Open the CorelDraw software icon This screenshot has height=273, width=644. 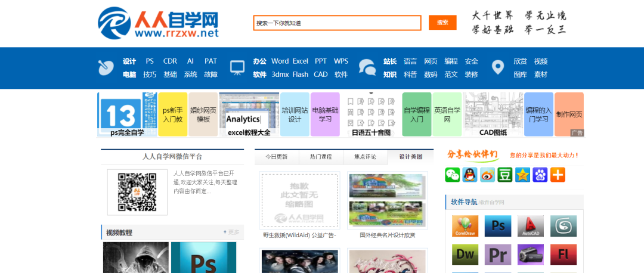465,226
